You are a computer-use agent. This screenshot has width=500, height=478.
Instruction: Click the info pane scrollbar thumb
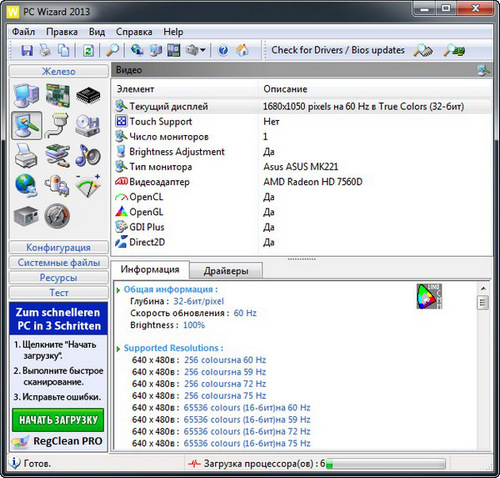click(x=483, y=303)
